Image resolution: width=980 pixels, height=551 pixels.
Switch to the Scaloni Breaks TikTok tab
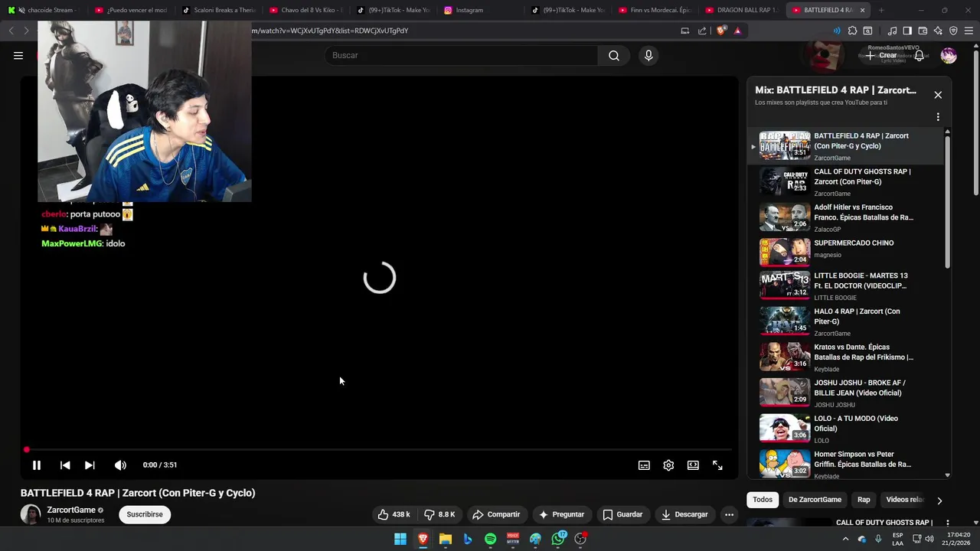click(x=219, y=10)
